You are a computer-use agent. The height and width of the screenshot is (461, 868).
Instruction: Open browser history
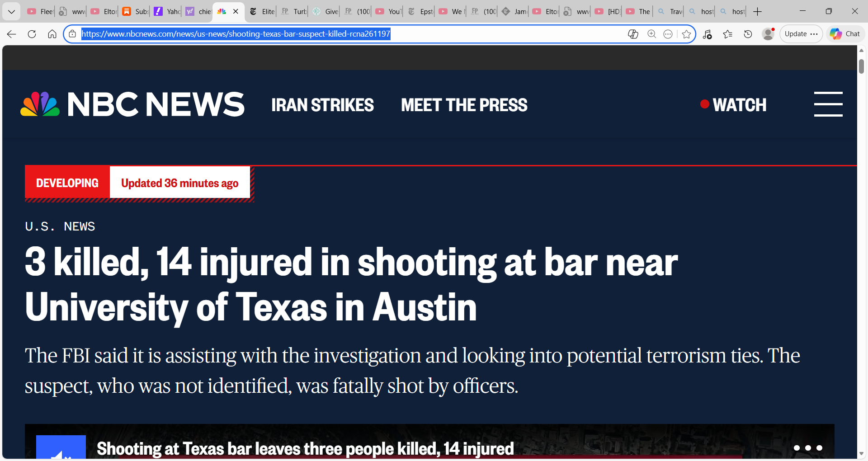click(x=748, y=34)
